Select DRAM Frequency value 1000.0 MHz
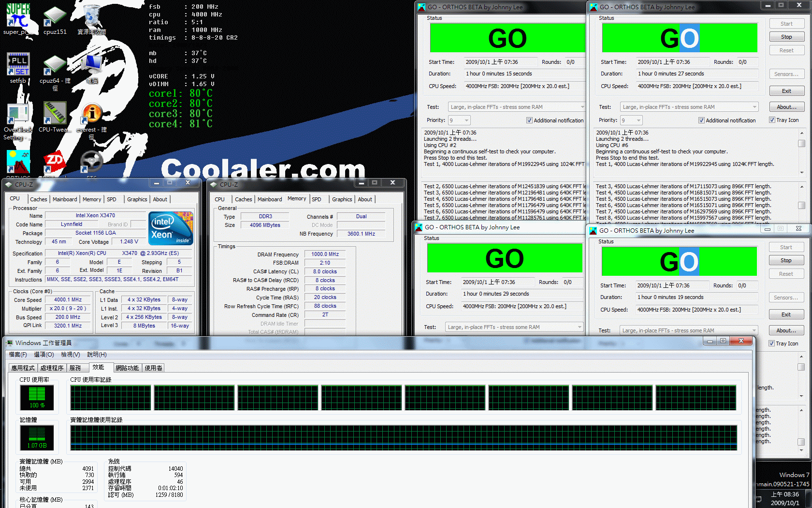This screenshot has height=508, width=812. (x=325, y=254)
